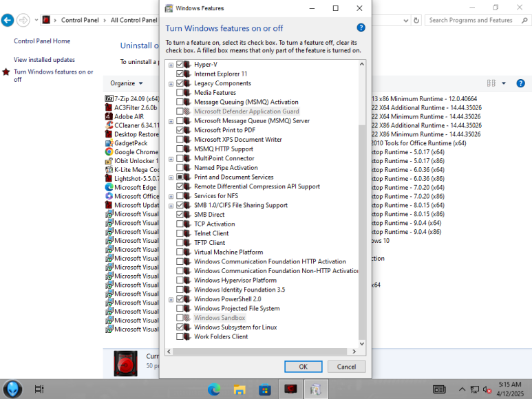The image size is (532, 399).
Task: Open View installed updates link
Action: point(44,60)
